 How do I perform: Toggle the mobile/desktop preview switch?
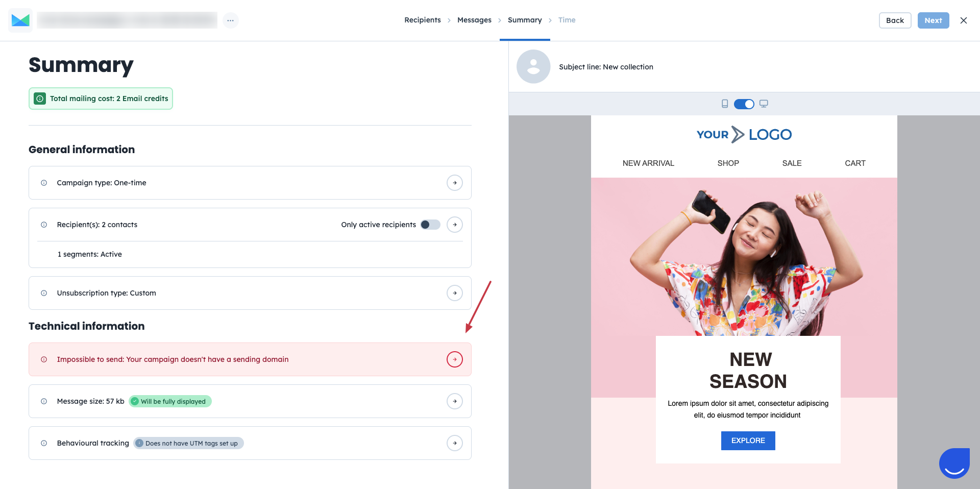click(744, 104)
